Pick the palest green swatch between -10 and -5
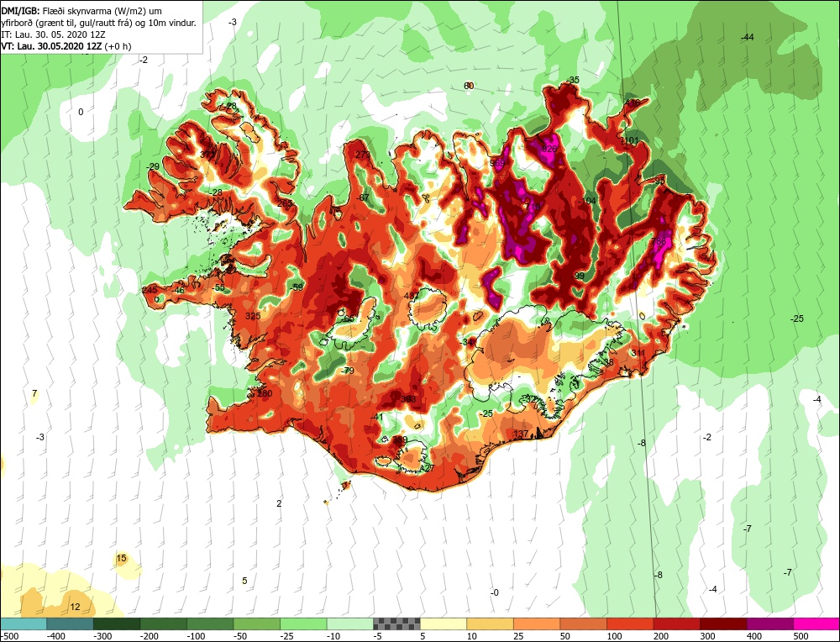This screenshot has width=840, height=642. click(x=349, y=624)
